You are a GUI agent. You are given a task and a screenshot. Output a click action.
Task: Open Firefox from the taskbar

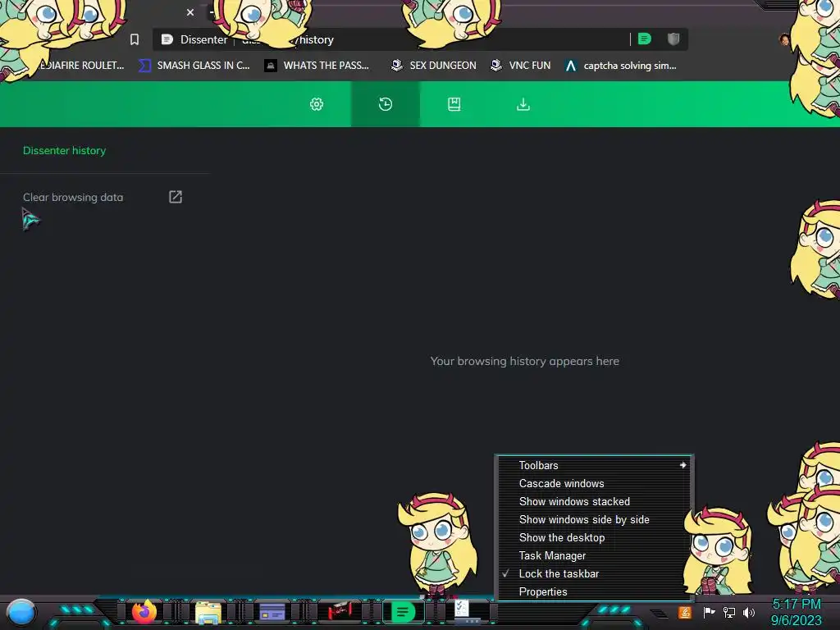[144, 612]
